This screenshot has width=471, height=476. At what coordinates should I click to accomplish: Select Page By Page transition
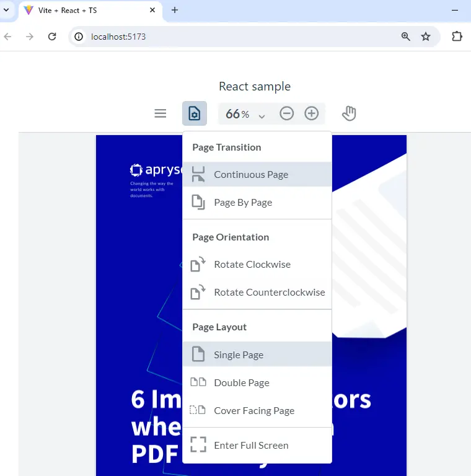pyautogui.click(x=257, y=202)
